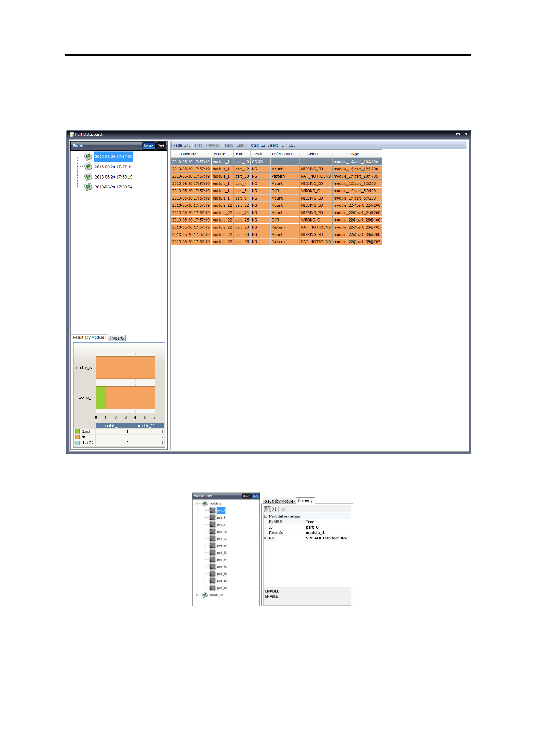Screen dimensions: 535x756
Task: Select the board entry 2013-06-20 17:58:54
Action: click(x=114, y=187)
